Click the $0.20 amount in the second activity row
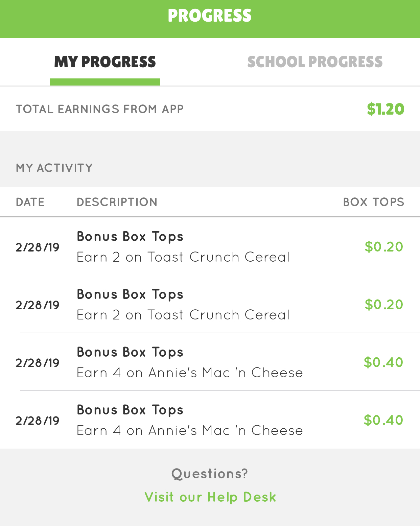Viewport: 420px width, 526px height. [x=384, y=305]
